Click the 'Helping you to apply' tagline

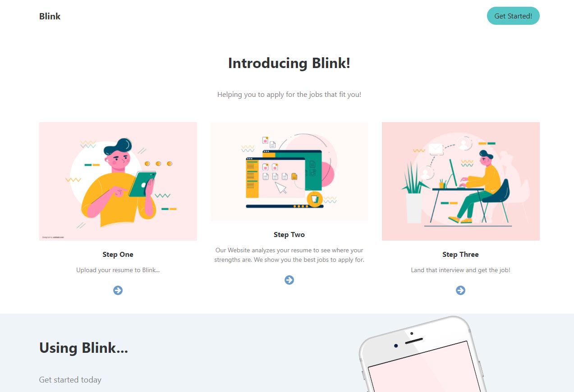point(289,95)
